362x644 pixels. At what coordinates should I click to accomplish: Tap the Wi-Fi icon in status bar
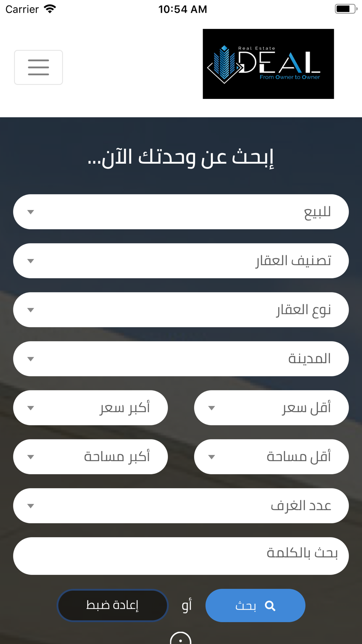point(50,9)
